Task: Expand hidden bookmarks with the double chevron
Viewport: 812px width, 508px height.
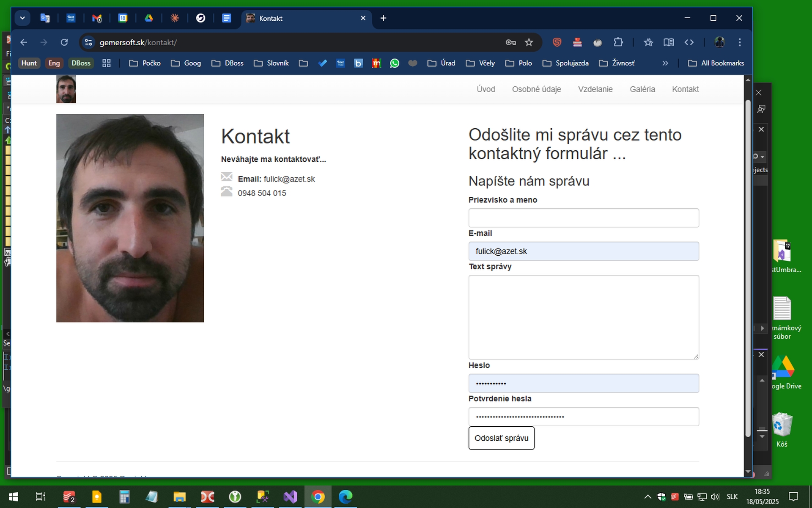Action: click(665, 63)
